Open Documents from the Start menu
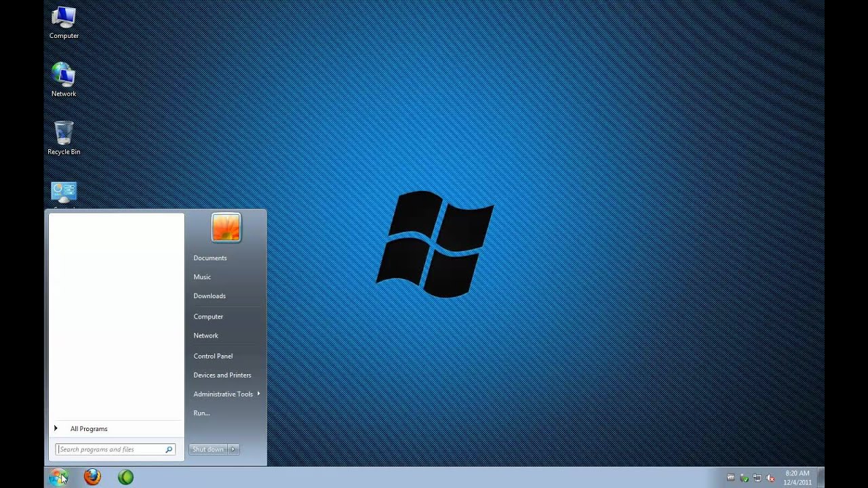 tap(210, 258)
